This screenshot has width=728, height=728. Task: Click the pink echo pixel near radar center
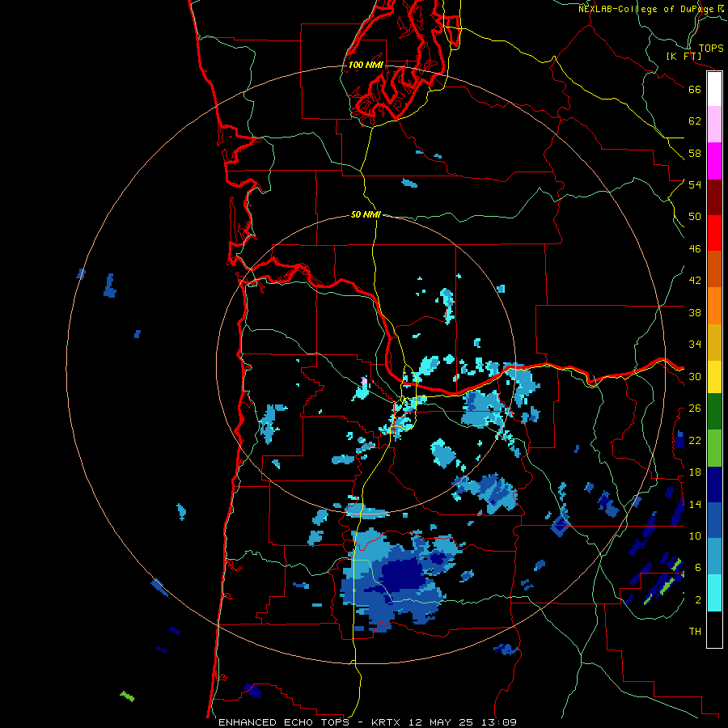[x=365, y=381]
